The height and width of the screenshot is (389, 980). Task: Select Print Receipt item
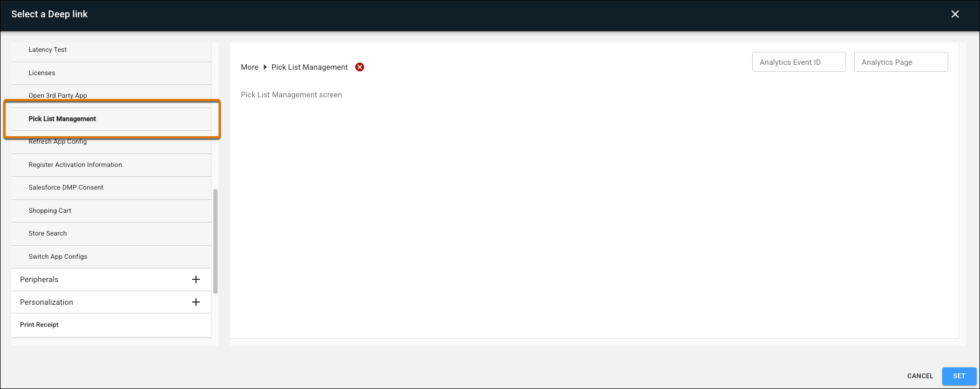(x=111, y=325)
